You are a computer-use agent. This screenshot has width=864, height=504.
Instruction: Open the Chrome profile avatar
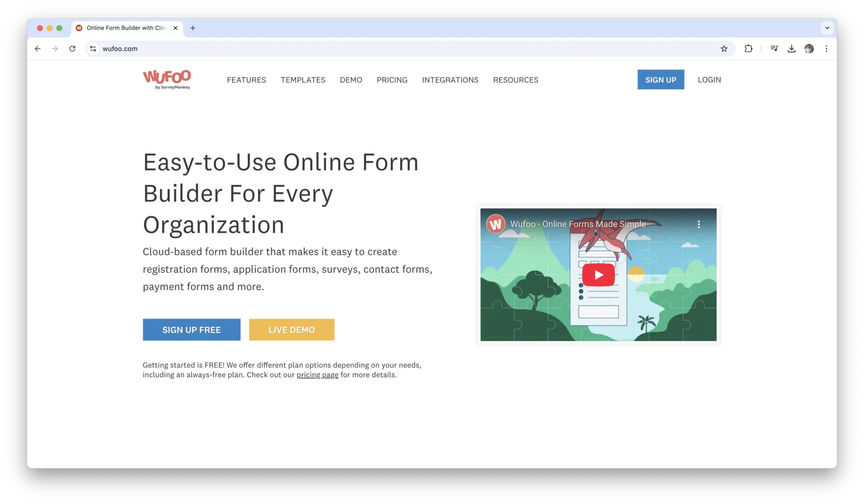809,49
